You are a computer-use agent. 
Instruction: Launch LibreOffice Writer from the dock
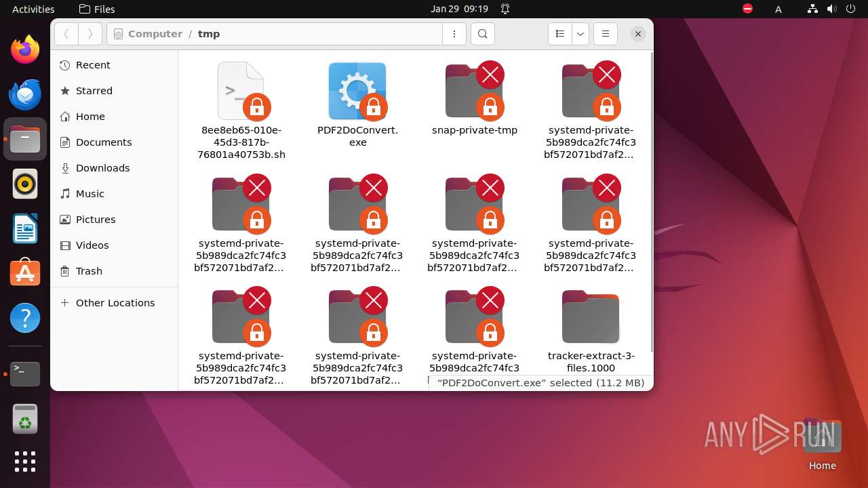pos(25,228)
